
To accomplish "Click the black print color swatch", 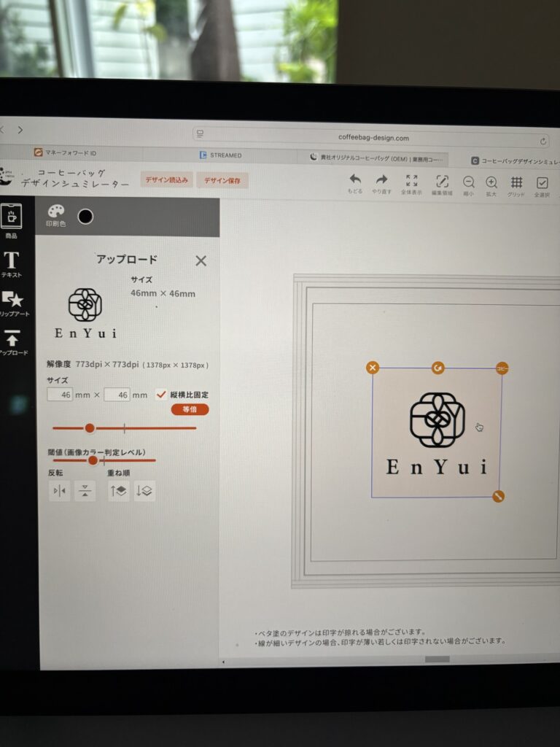I will (x=85, y=216).
